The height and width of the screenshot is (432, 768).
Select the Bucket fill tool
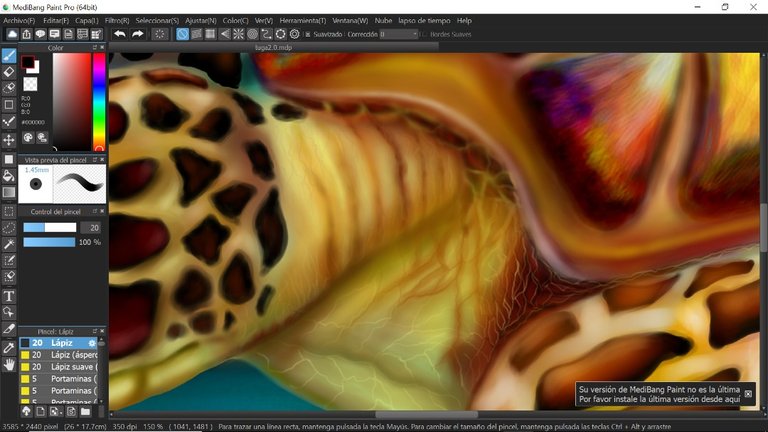click(x=9, y=176)
